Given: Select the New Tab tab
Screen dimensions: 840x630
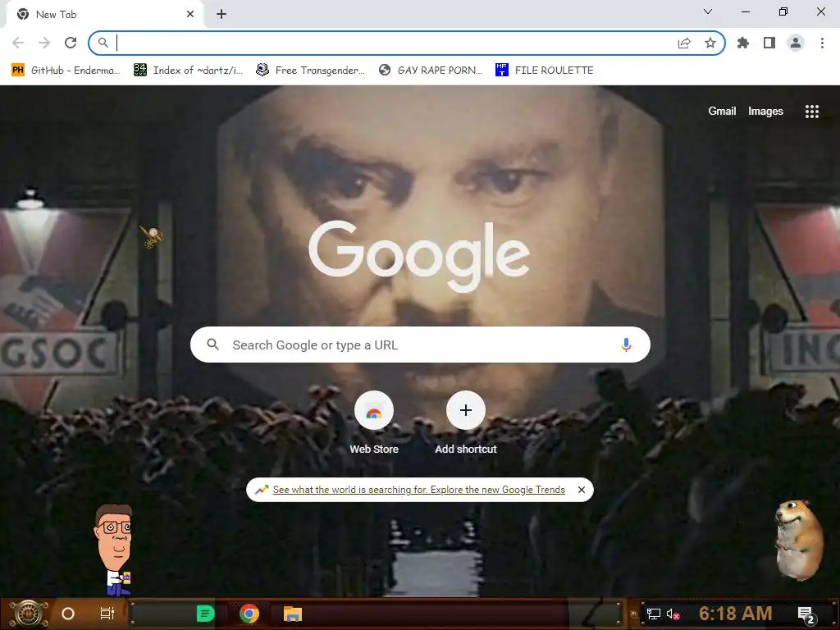Looking at the screenshot, I should point(104,15).
